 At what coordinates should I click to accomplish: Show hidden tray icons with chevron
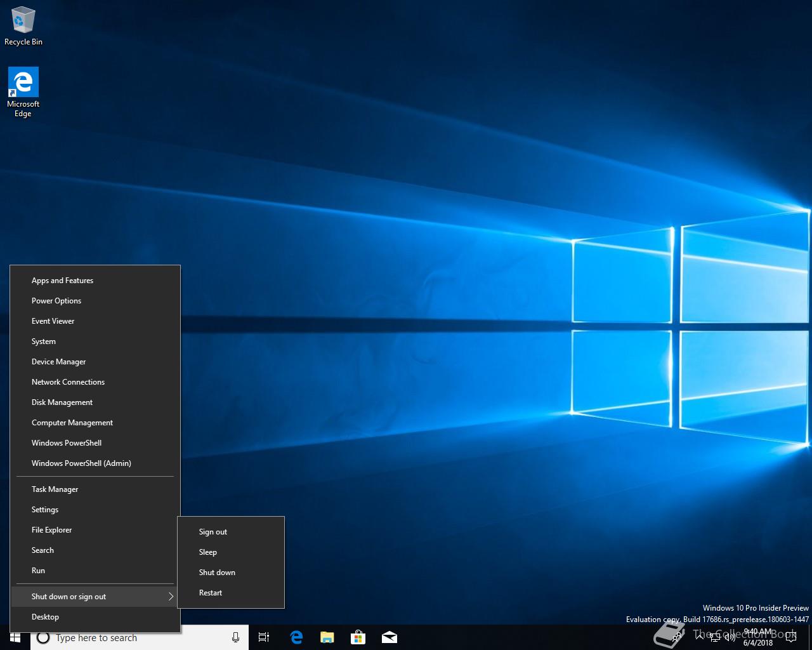(x=700, y=637)
